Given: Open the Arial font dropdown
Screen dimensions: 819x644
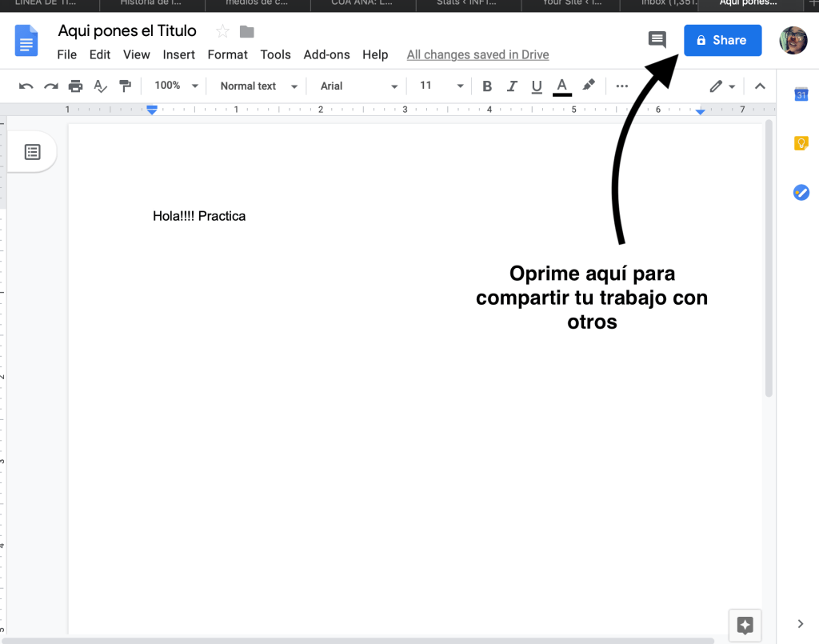Looking at the screenshot, I should tap(358, 86).
